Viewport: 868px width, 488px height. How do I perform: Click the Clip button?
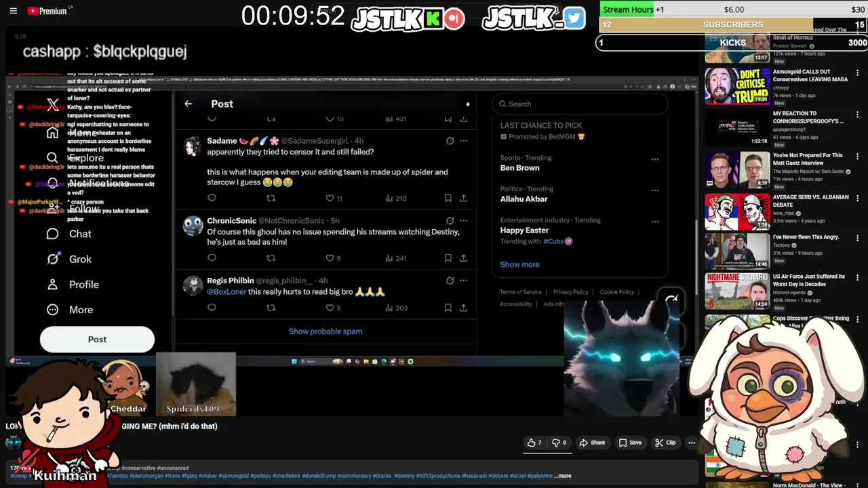pyautogui.click(x=665, y=443)
